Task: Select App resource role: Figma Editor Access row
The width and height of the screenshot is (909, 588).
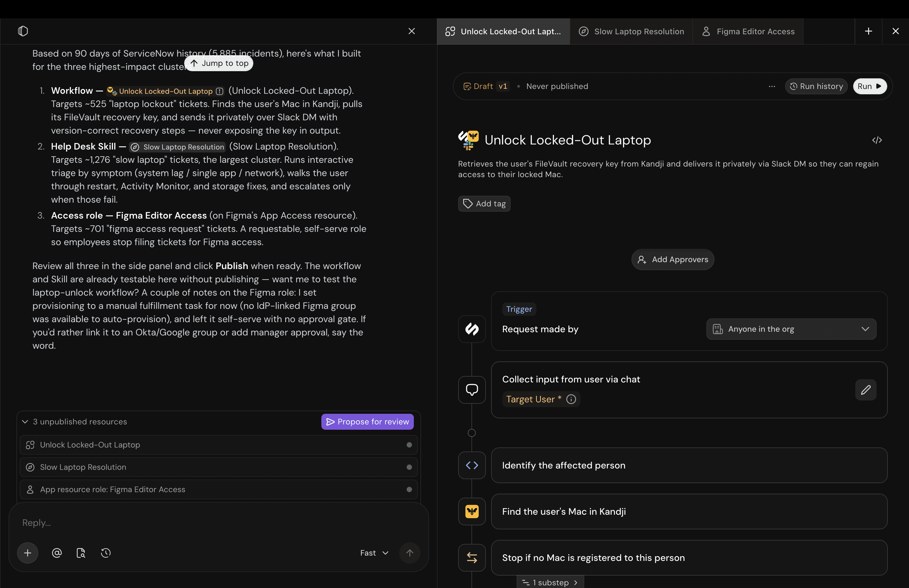Action: 219,489
